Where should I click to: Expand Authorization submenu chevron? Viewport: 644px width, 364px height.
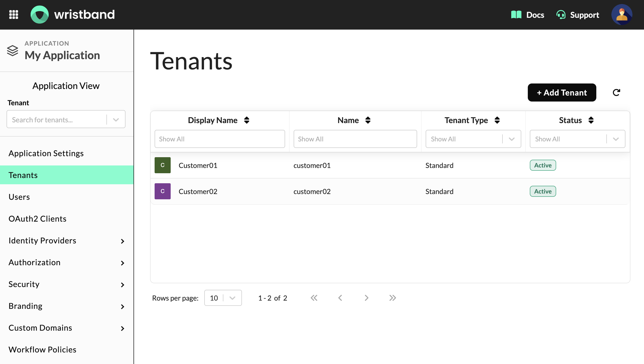click(122, 263)
